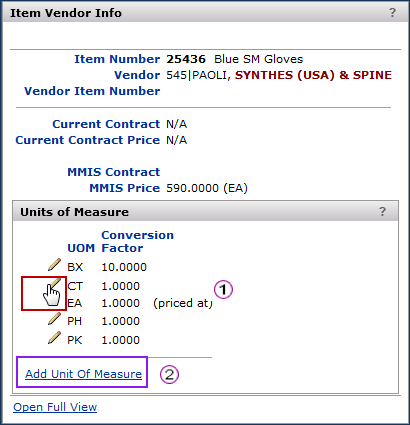Click the Item Vendor Info title bar

click(205, 13)
